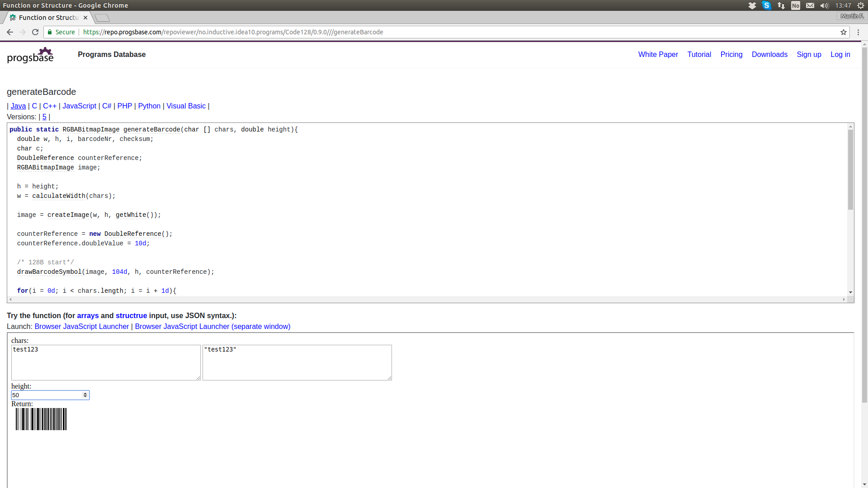This screenshot has height=488, width=868.
Task: Click the getWhite function reference
Action: (131, 215)
